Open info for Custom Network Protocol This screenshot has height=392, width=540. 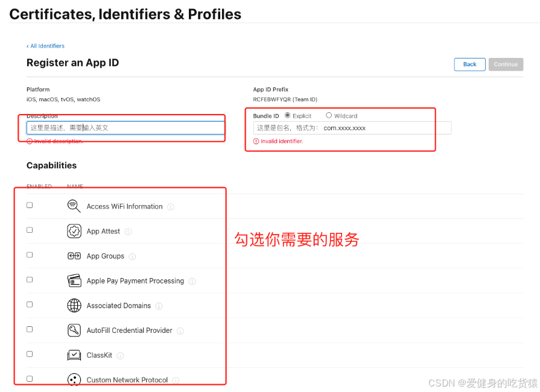pos(176,381)
